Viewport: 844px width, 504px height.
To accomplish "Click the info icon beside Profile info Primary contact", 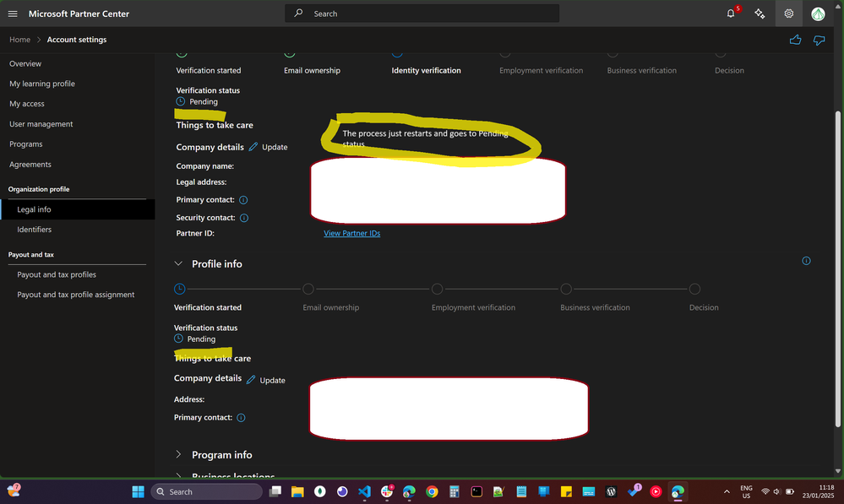I will [x=241, y=418].
